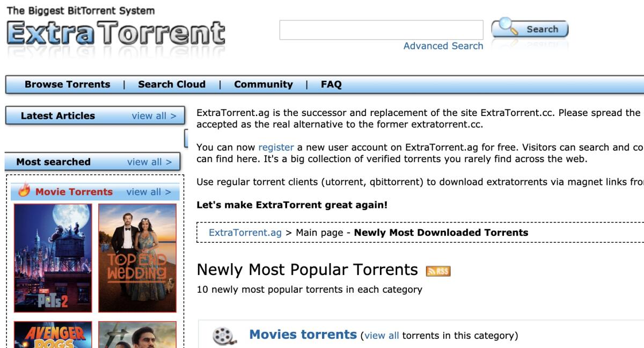Click inside the search input field
The width and height of the screenshot is (644, 348).
tap(381, 29)
